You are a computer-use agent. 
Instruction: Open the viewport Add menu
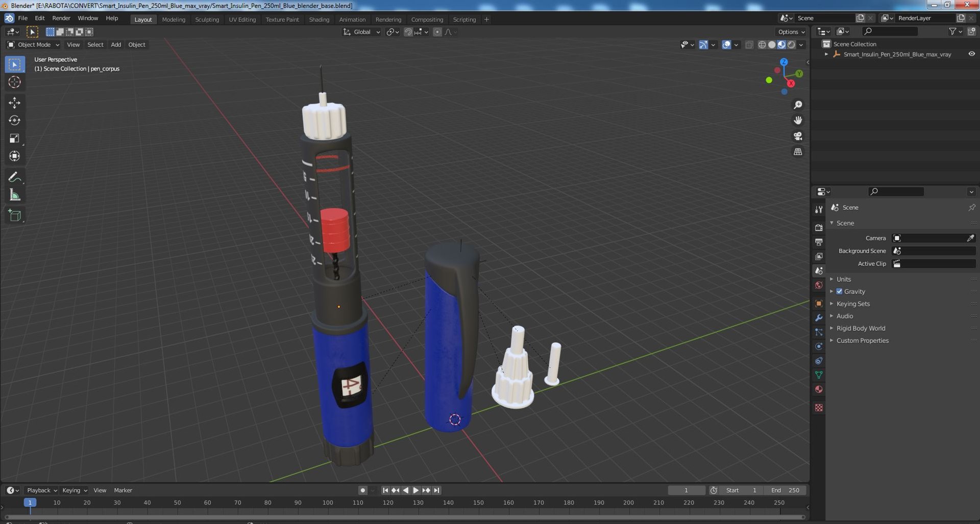point(116,45)
